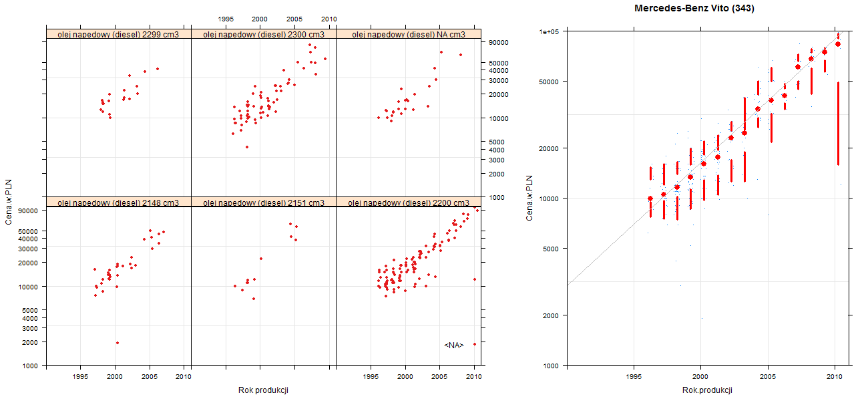This screenshot has width=868, height=401.
Task: Select the "diesel NA cm3" panel header
Action: [x=409, y=34]
